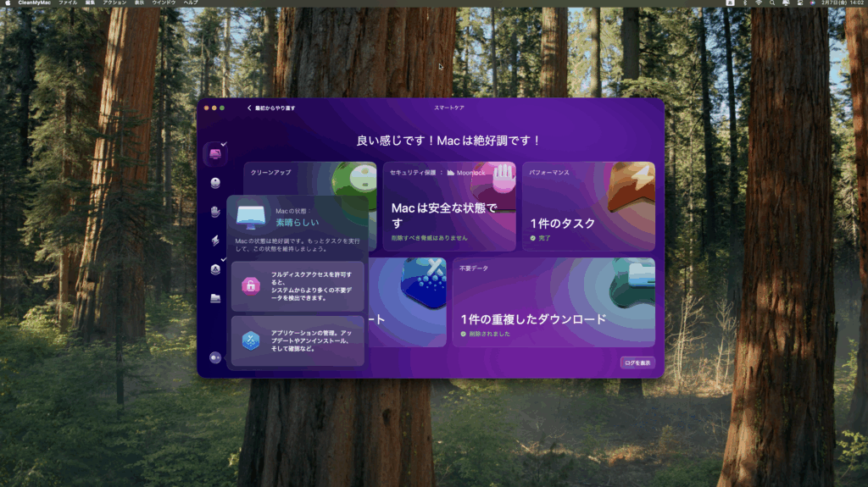Open the クリーンアップ card
Screen dimensions: 868x487
point(310,178)
